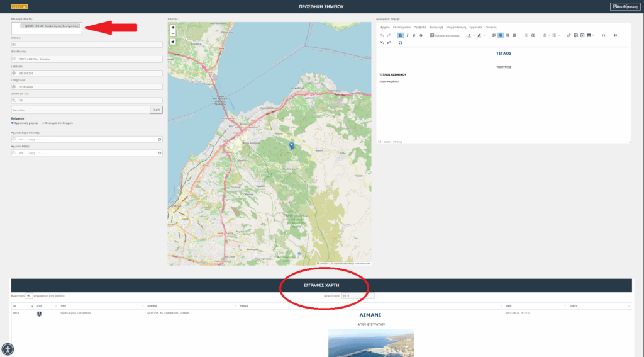Toggle bold in the popup editor
This screenshot has height=357, width=644.
coord(400,35)
